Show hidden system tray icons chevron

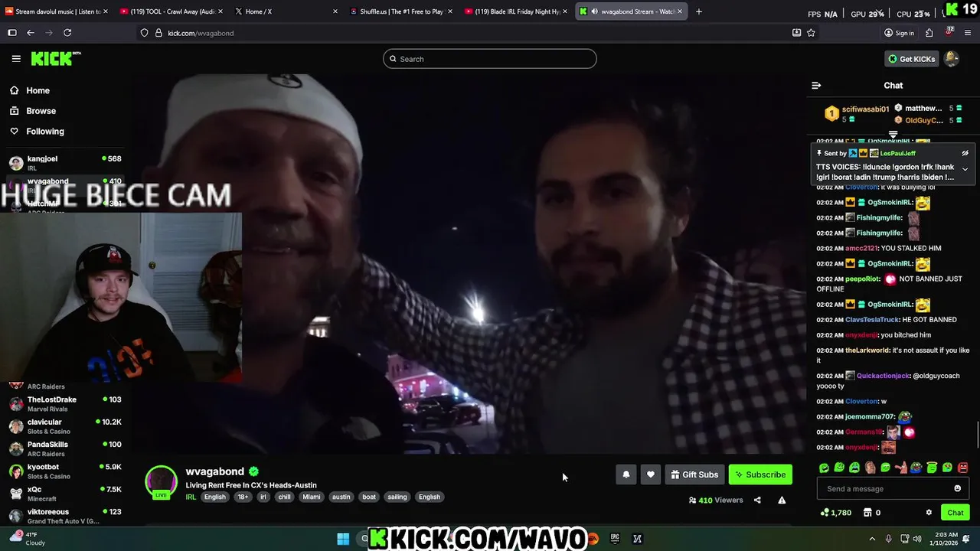[872, 539]
